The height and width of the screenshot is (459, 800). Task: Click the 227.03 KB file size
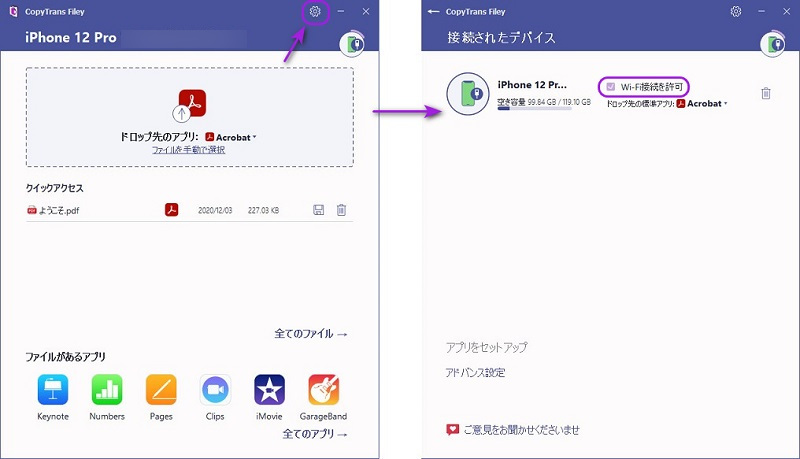click(263, 210)
